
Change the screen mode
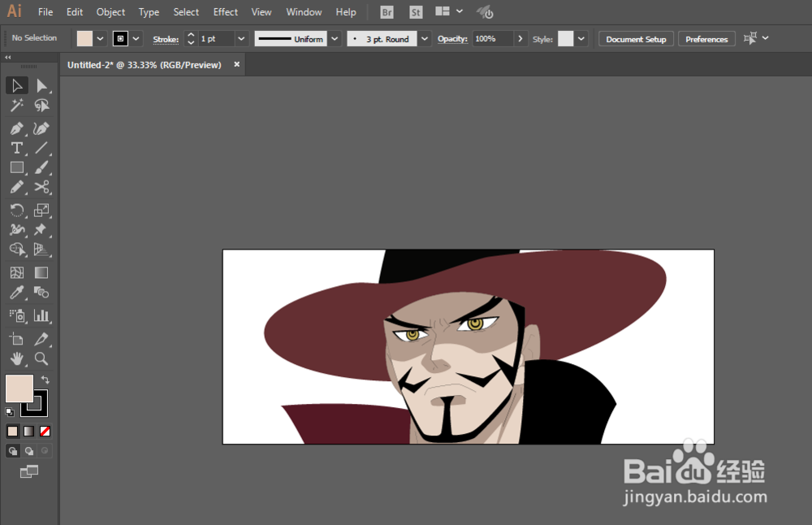[x=29, y=471]
